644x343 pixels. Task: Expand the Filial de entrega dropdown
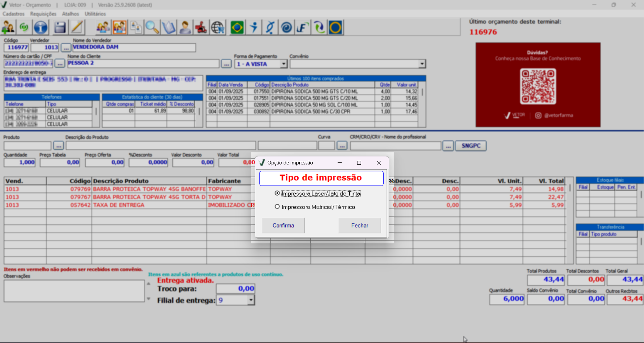(x=251, y=300)
